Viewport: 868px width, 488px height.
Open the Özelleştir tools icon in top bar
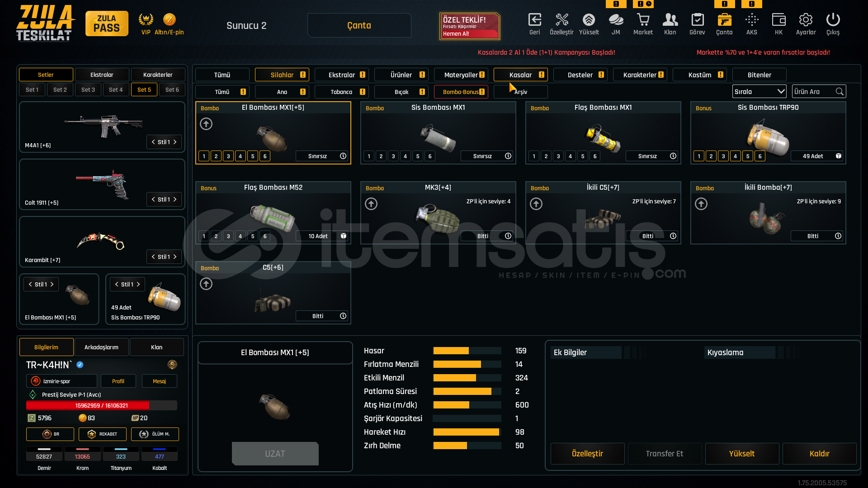pyautogui.click(x=562, y=20)
